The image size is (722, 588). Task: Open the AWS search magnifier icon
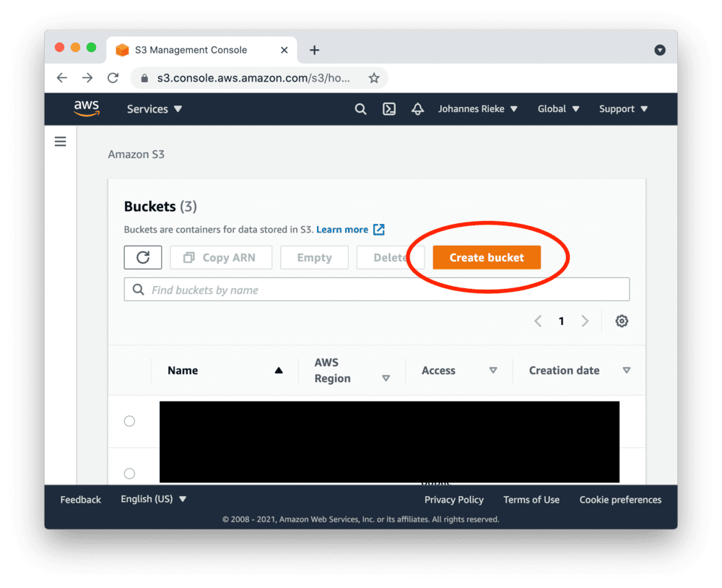360,108
